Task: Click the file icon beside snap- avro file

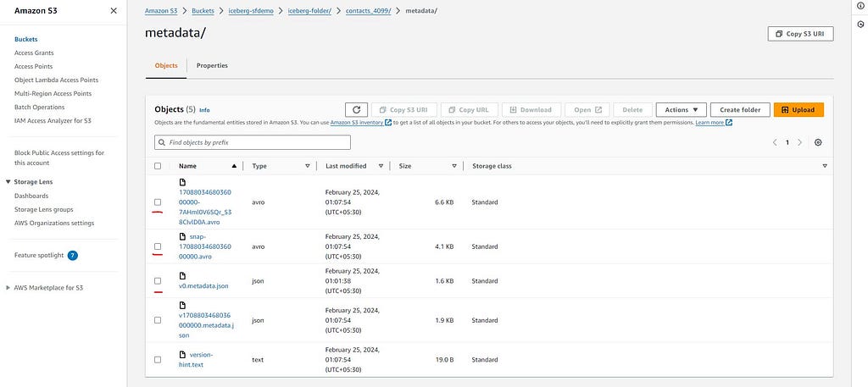Action: pos(183,236)
